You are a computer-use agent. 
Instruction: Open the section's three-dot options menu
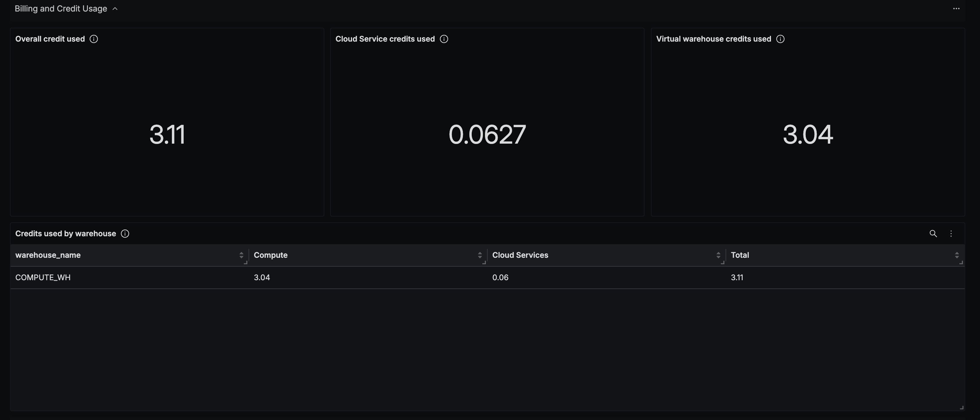coord(956,8)
